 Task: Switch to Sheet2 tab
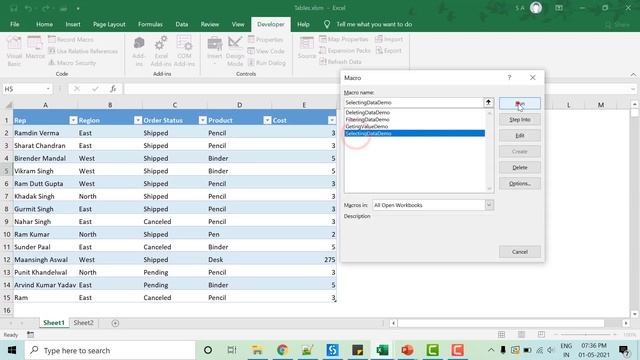[83, 322]
